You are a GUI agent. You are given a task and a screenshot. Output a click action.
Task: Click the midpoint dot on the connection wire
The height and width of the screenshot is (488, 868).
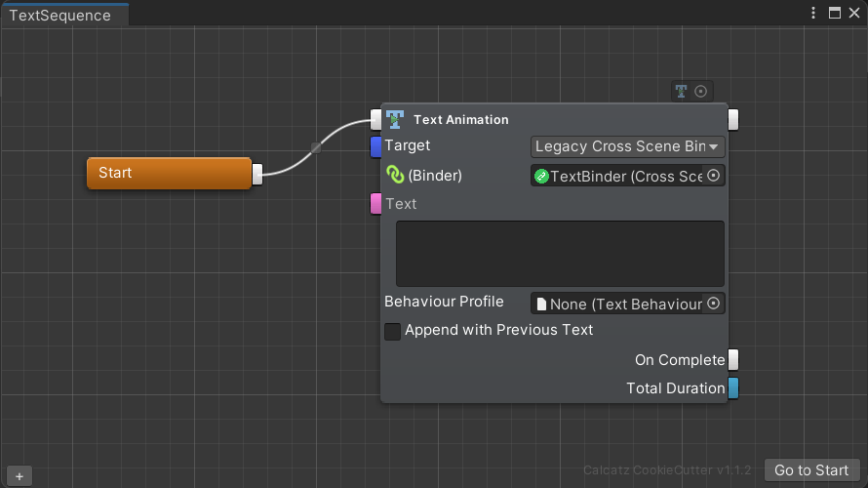[x=316, y=147]
